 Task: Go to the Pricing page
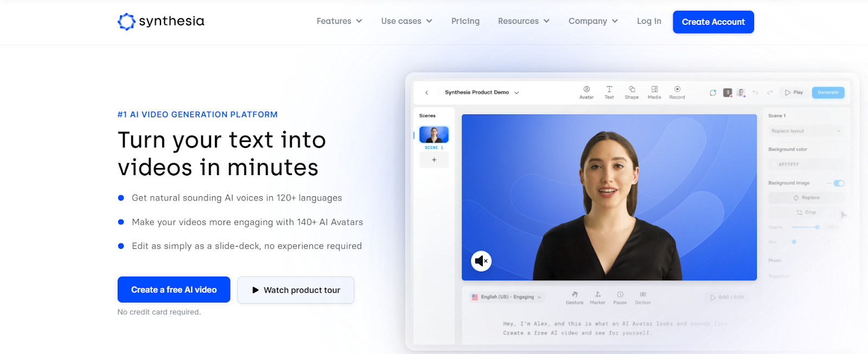[465, 21]
